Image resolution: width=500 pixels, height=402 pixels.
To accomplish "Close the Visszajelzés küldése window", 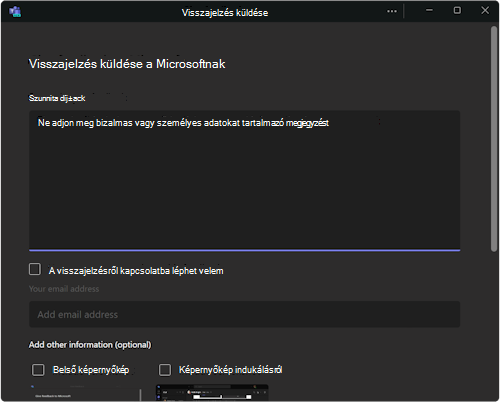I will pos(485,10).
